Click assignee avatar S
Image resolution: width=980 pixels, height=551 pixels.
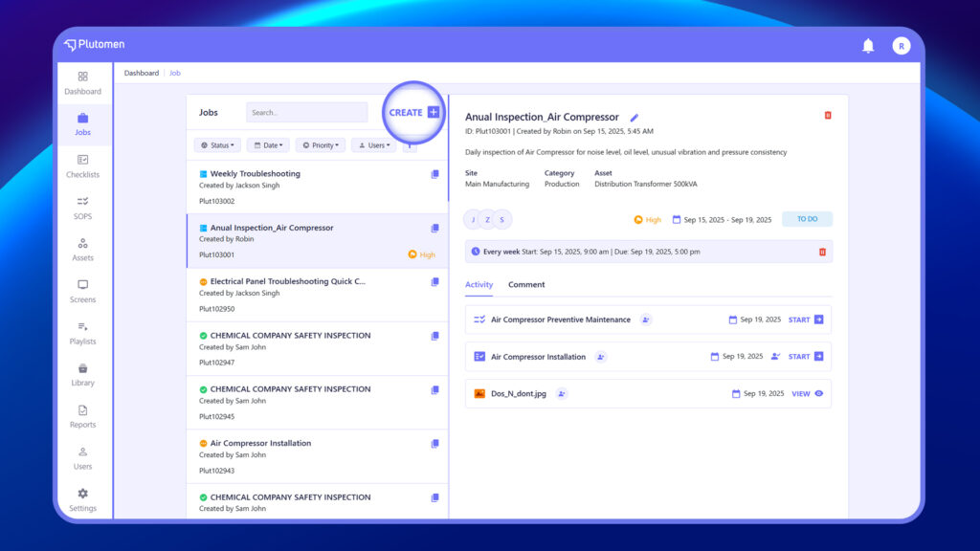pyautogui.click(x=501, y=220)
